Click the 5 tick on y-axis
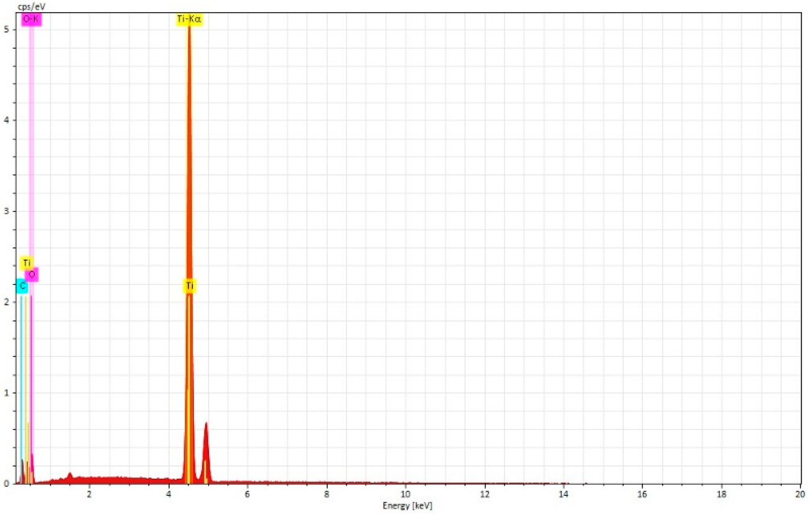 (6, 30)
